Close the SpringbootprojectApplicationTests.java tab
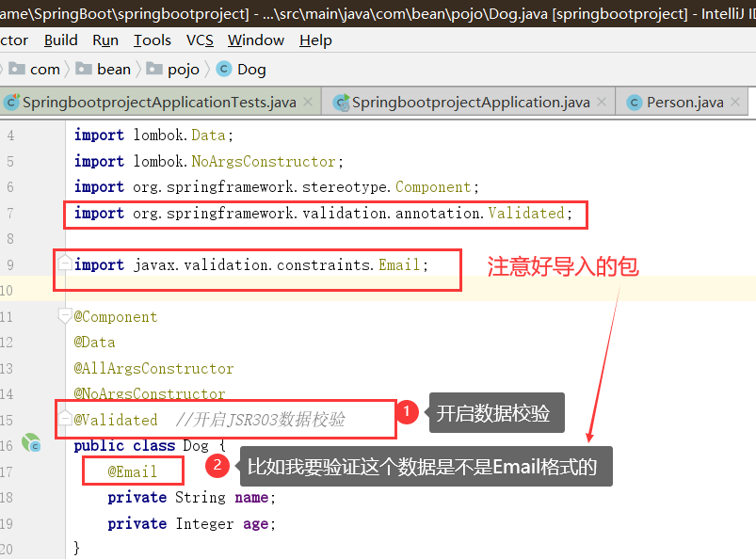The width and height of the screenshot is (756, 559). point(308,102)
